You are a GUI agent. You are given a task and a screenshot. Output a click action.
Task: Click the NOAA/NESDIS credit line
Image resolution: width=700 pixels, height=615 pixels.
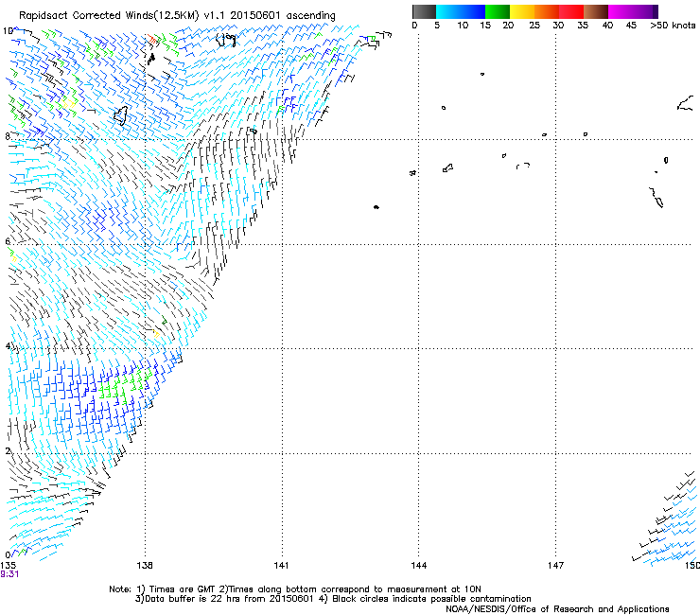pos(557,608)
